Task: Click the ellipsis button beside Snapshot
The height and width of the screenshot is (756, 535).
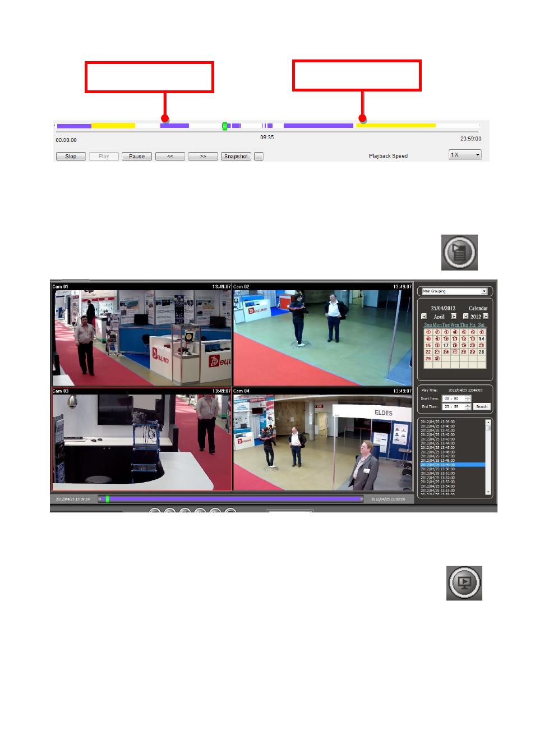Action: (x=259, y=157)
